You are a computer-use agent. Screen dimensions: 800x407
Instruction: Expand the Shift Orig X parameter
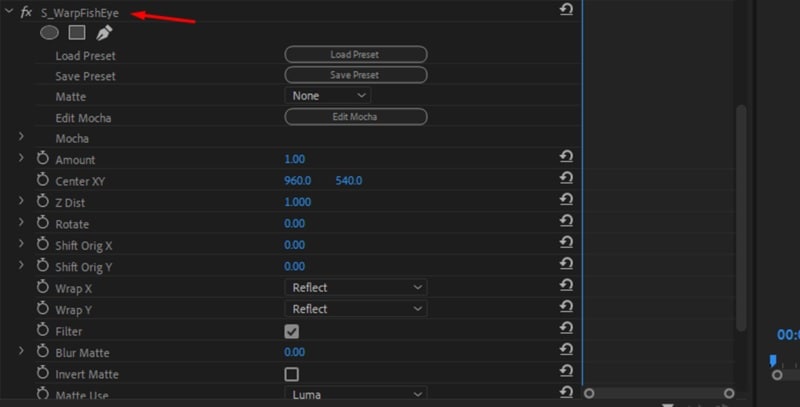click(x=21, y=244)
